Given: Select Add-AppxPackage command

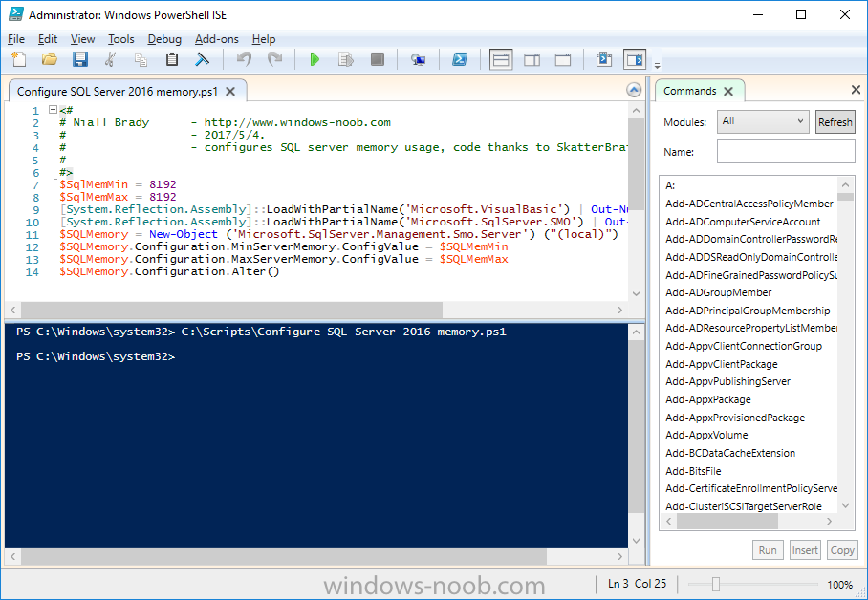Looking at the screenshot, I should pos(708,399).
